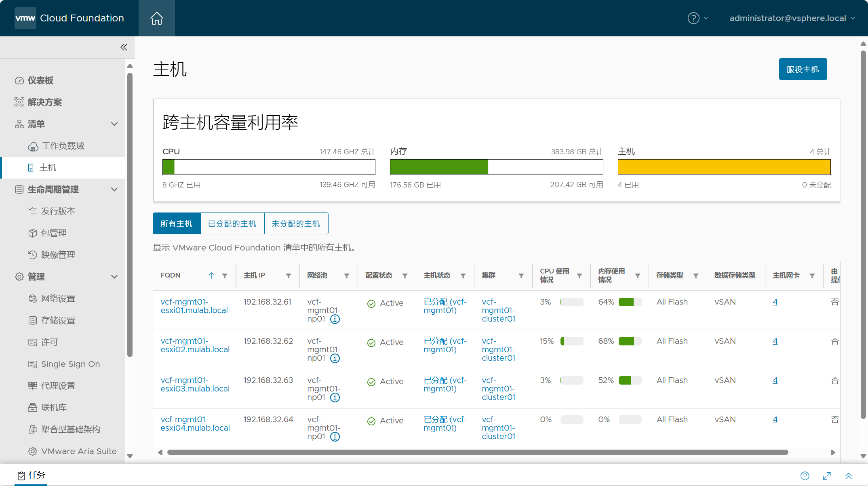Filter the 主机 IP column
This screenshot has width=868, height=486.
click(289, 276)
